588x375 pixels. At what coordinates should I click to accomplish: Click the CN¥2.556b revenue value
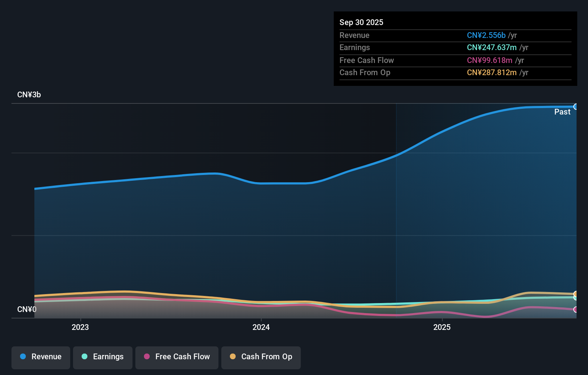click(486, 35)
